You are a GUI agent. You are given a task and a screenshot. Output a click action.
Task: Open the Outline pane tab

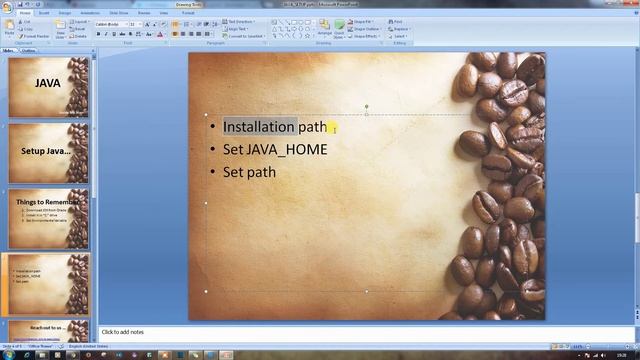pyautogui.click(x=28, y=51)
